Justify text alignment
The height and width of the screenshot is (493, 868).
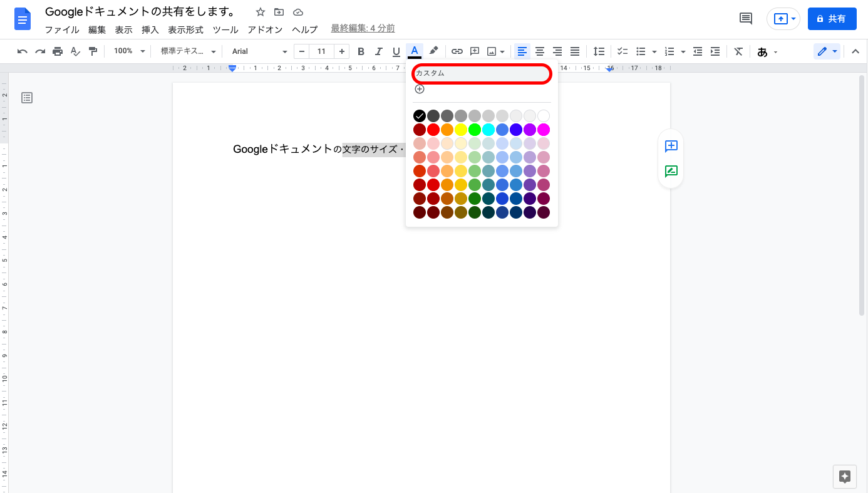(x=575, y=51)
